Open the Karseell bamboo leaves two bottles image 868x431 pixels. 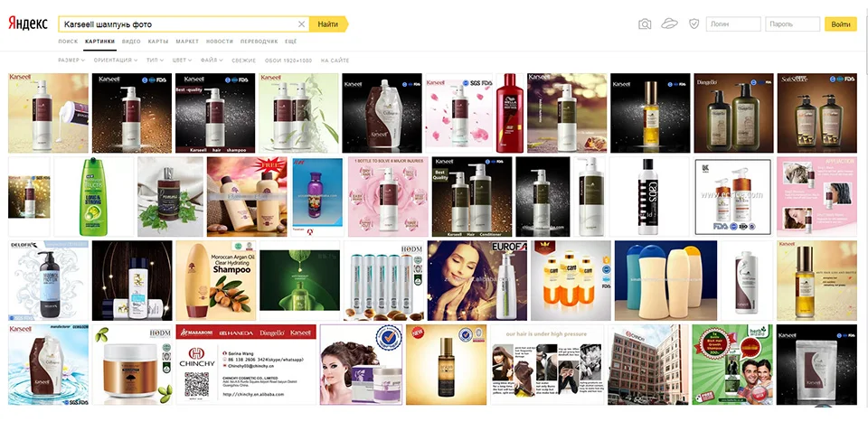(298, 113)
